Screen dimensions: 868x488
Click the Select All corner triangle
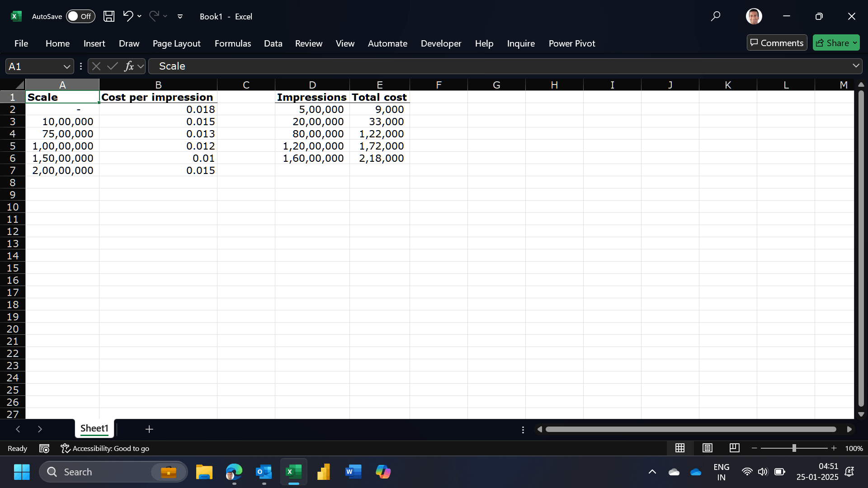coord(19,85)
